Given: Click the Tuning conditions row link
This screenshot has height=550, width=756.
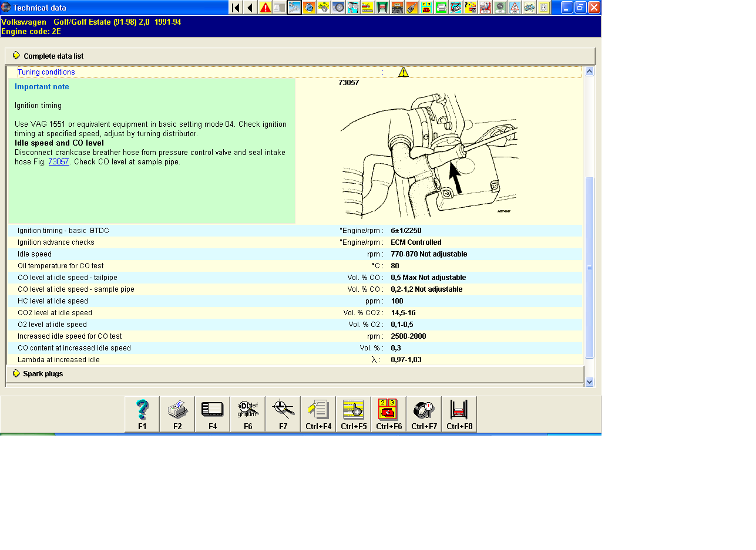Looking at the screenshot, I should coord(46,72).
